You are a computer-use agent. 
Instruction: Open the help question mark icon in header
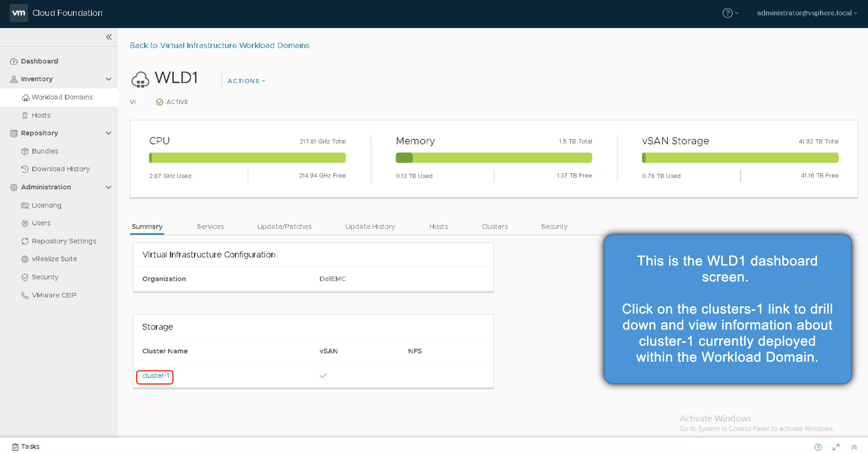click(727, 13)
